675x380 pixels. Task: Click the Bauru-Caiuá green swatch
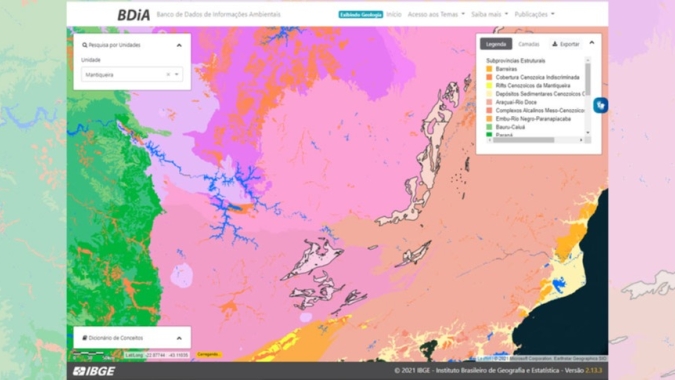tap(489, 127)
